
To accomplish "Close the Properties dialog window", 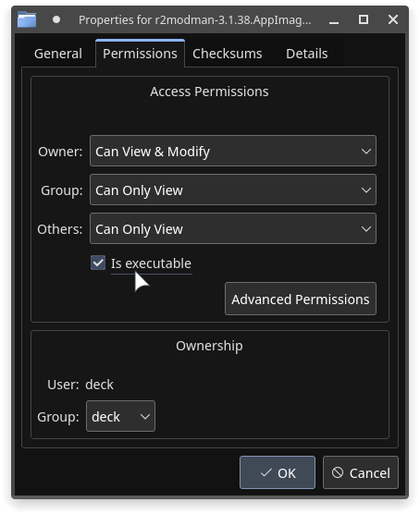I will (x=393, y=19).
